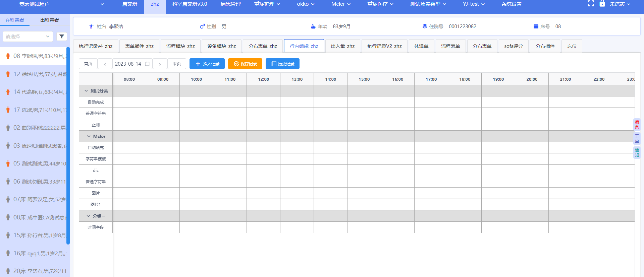Image resolution: width=644 pixels, height=277 pixels.
Task: Click the patient list vertical scrollbar
Action: (68, 146)
